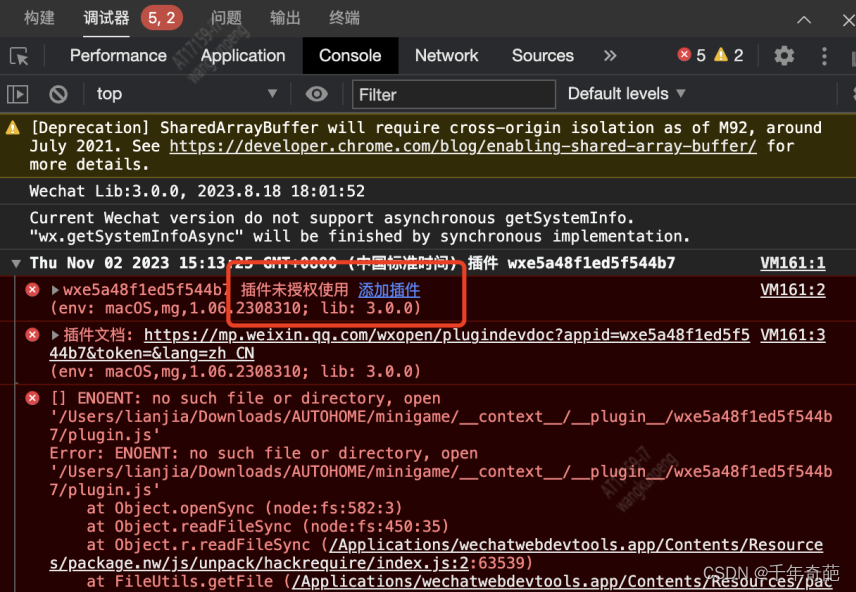Switch to the 终端 tab
856x592 pixels.
click(344, 18)
